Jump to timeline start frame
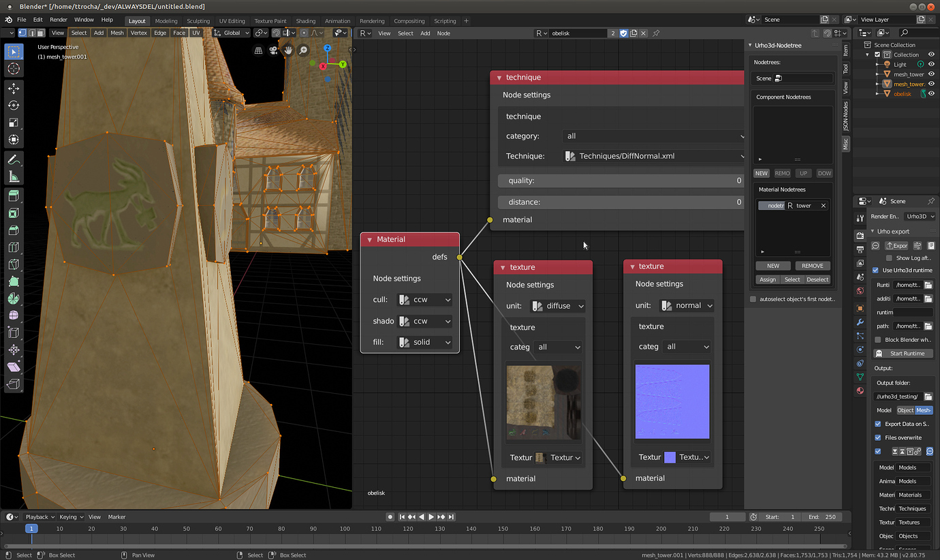This screenshot has width=940, height=560. tap(403, 517)
